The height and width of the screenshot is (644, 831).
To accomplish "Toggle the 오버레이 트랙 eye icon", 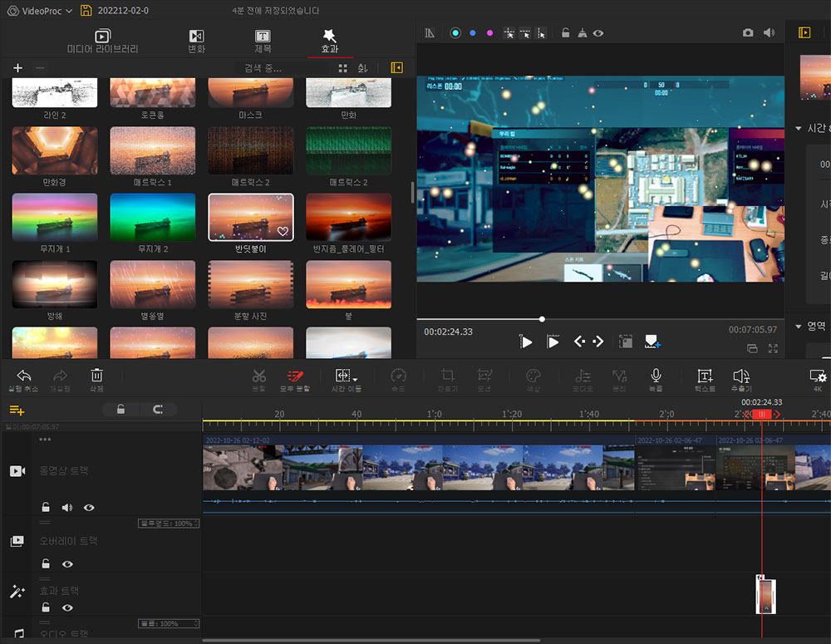I will pos(67,563).
